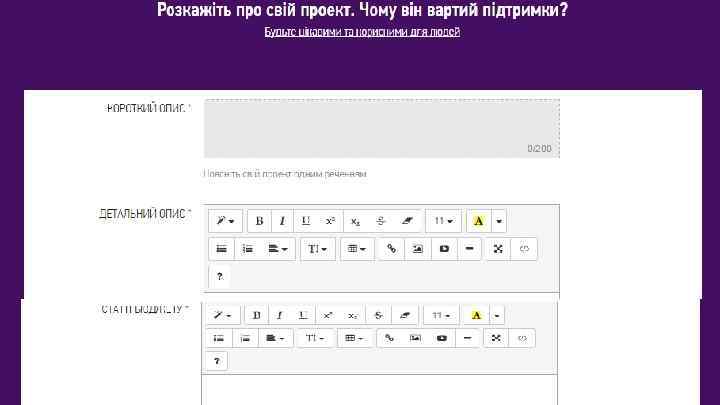Open code view in the Статті бюджету editor
The height and width of the screenshot is (405, 720).
(x=522, y=338)
